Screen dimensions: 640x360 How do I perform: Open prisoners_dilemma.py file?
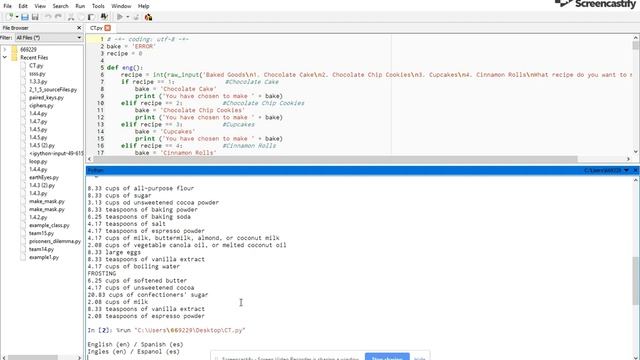[x=55, y=241]
